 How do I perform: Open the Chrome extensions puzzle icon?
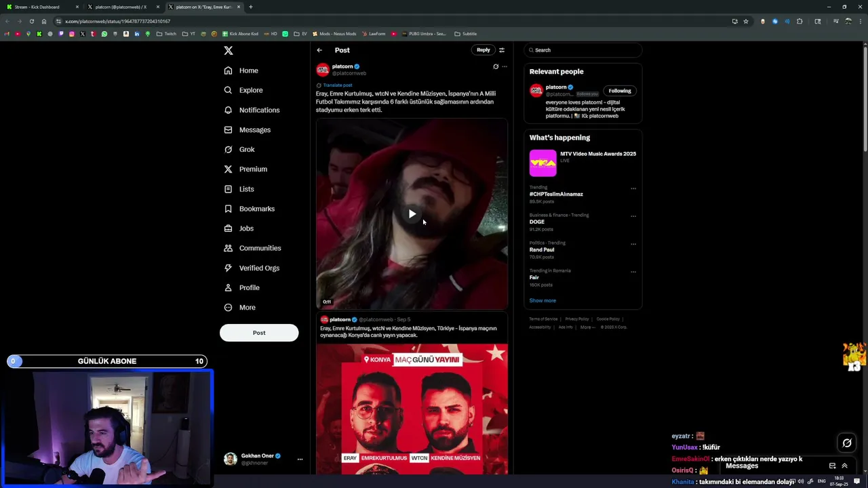pyautogui.click(x=800, y=21)
